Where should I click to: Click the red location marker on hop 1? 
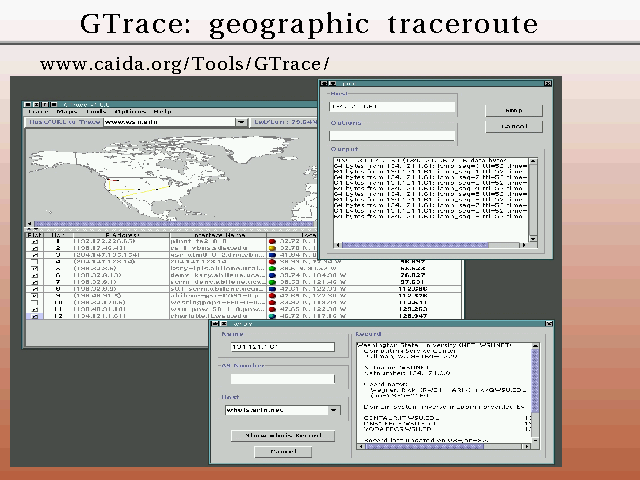click(x=272, y=242)
